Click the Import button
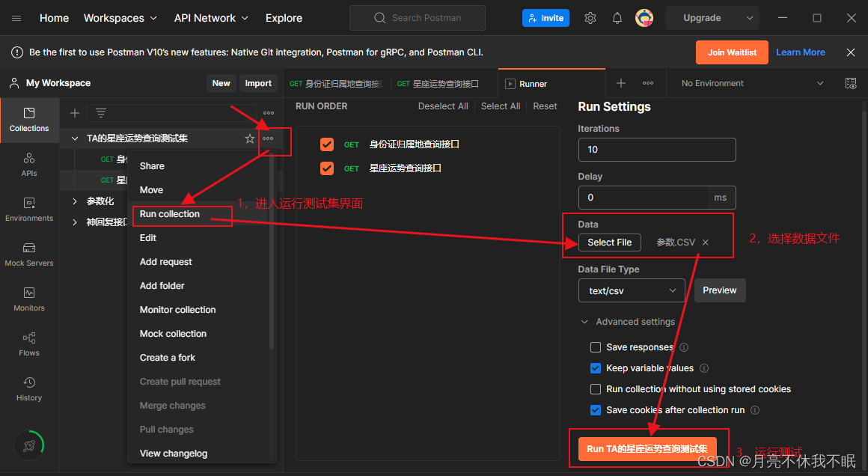The height and width of the screenshot is (476, 868). coord(258,83)
